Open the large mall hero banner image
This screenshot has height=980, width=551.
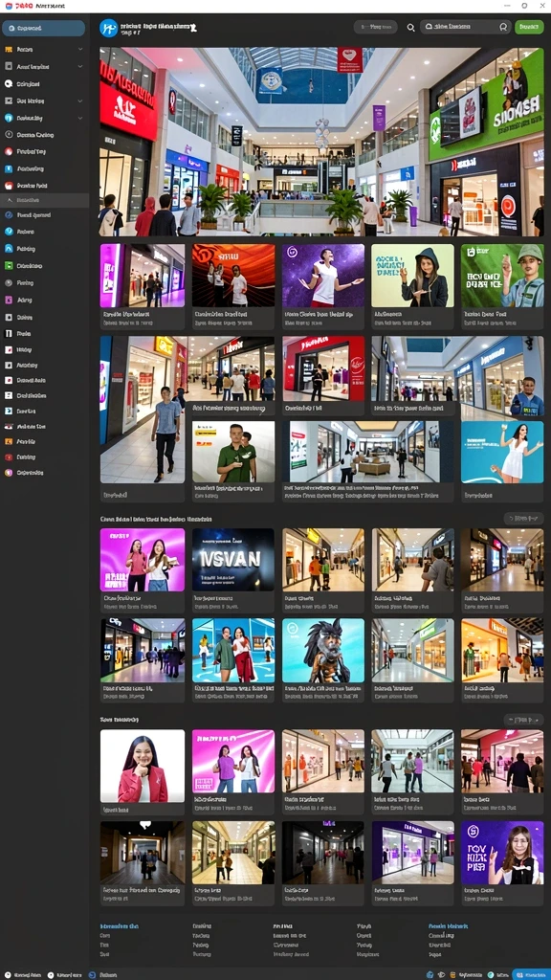click(x=321, y=142)
